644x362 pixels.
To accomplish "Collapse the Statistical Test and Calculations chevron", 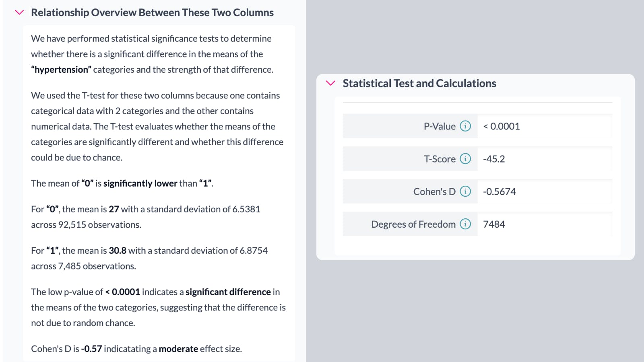I will [330, 83].
